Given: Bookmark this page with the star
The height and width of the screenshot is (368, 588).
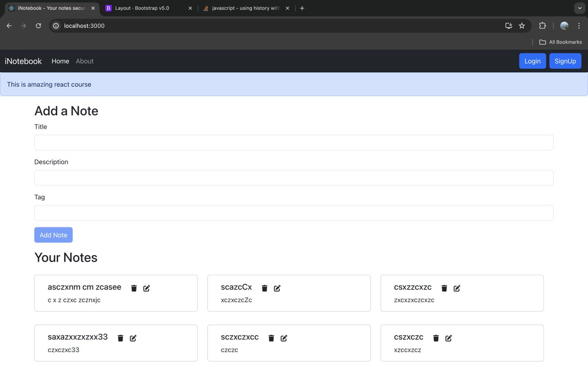Looking at the screenshot, I should 522,26.
